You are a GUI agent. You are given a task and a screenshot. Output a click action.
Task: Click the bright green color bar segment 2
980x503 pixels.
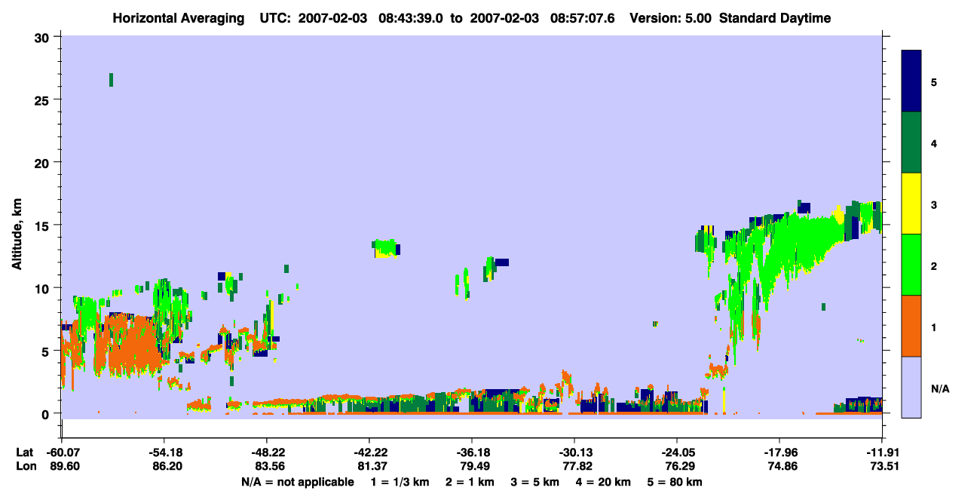click(x=911, y=265)
